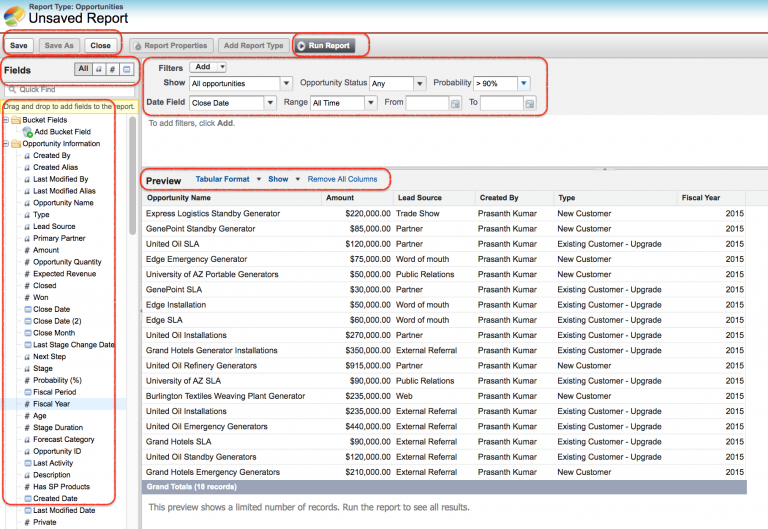Select the Fiscal Year field in tree
This screenshot has width=768, height=529.
coord(51,404)
